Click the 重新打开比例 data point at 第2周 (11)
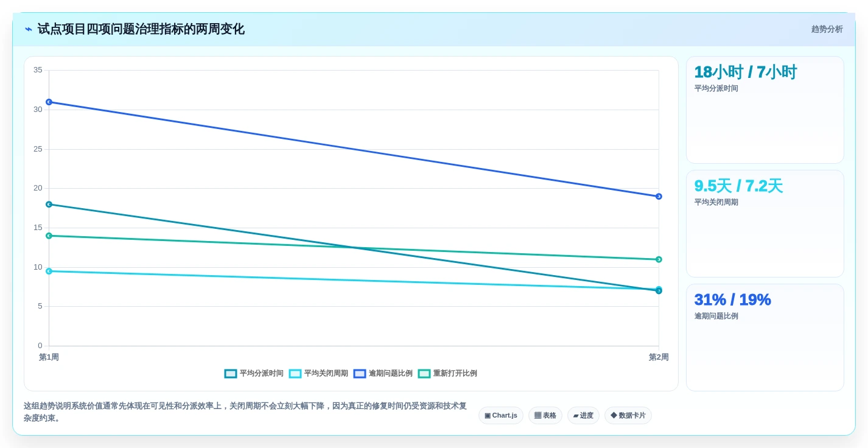Image resolution: width=868 pixels, height=448 pixels. coord(659,259)
